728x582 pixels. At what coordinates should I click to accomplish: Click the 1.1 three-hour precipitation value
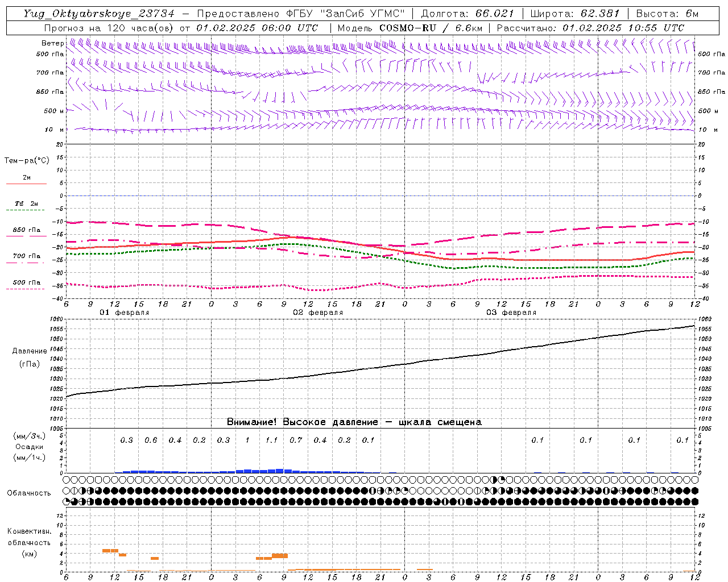coord(271,440)
